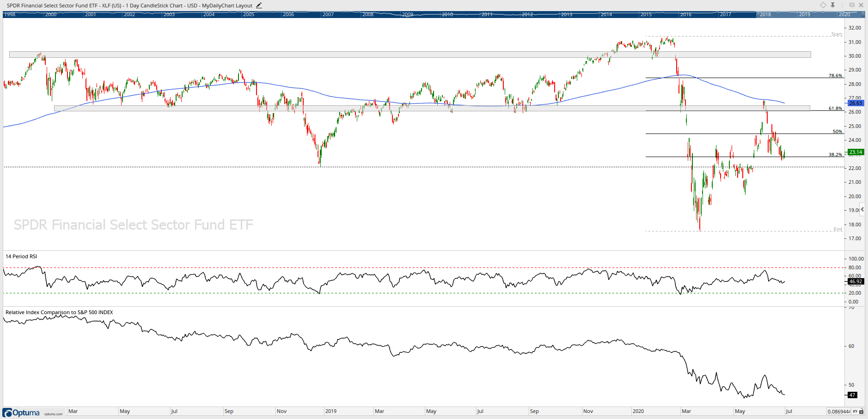This screenshot has height=419, width=868.
Task: Click the 14 Period RSI label
Action: point(21,256)
